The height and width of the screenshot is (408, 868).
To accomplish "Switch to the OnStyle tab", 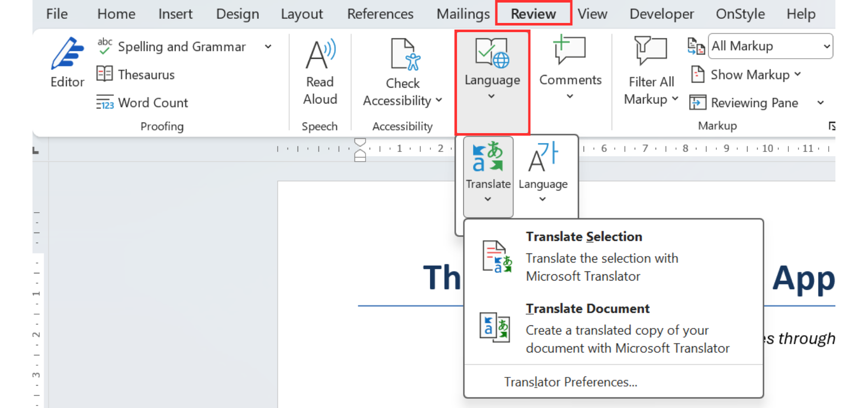I will click(x=740, y=14).
